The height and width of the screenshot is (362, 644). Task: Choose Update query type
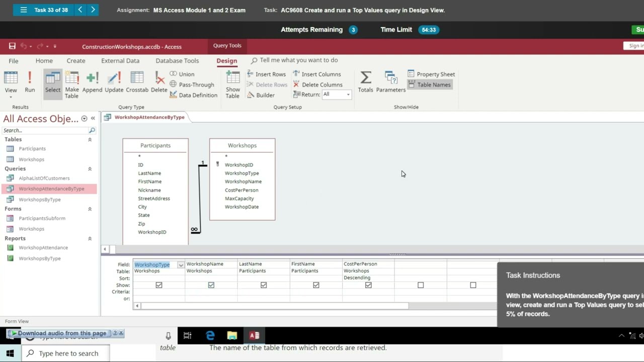tap(114, 83)
